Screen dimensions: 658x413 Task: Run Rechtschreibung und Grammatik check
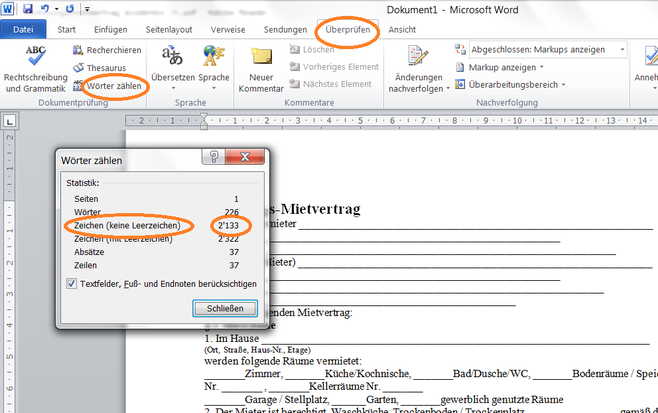pyautogui.click(x=36, y=69)
